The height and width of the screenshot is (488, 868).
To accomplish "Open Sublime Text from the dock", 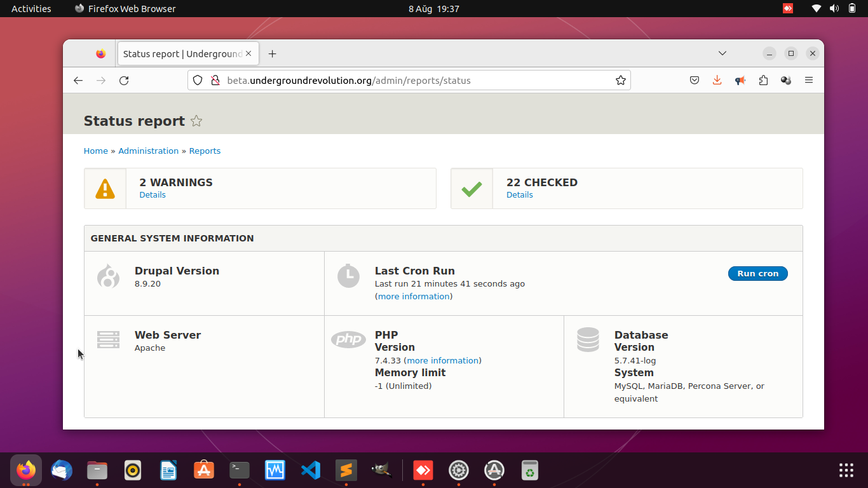I will pyautogui.click(x=346, y=470).
